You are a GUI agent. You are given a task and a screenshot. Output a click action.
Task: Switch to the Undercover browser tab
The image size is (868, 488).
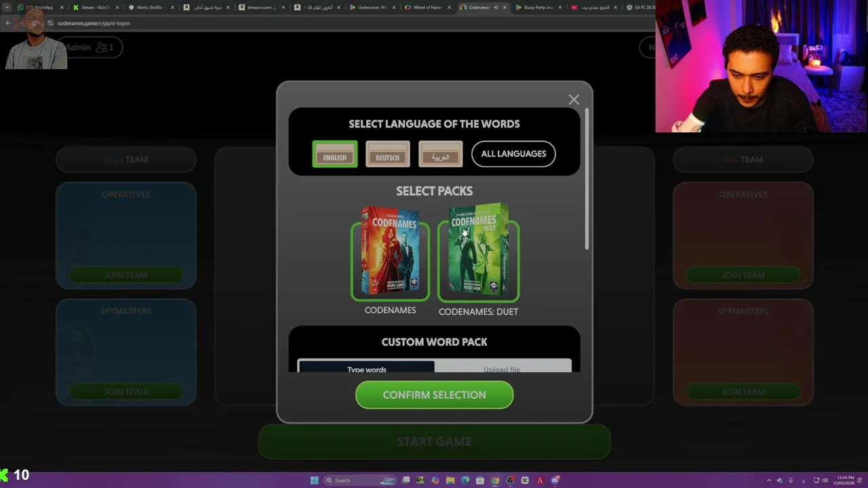pyautogui.click(x=372, y=7)
